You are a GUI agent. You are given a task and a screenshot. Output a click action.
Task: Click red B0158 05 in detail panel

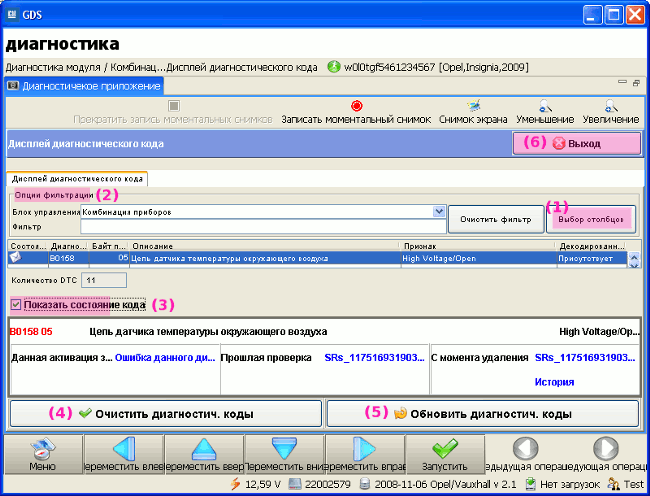tap(31, 331)
